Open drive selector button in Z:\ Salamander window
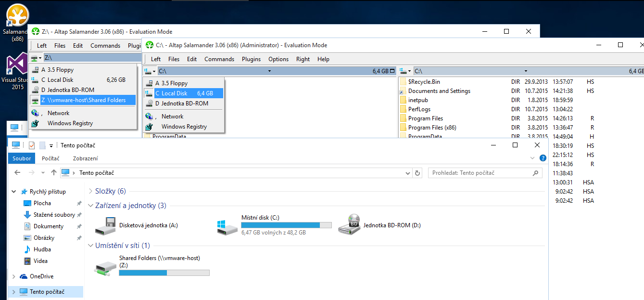The height and width of the screenshot is (300, 644). 36,58
